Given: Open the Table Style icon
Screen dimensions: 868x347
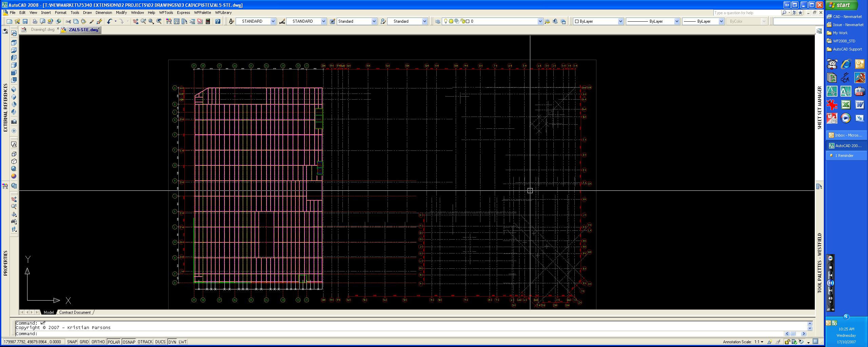Looking at the screenshot, I should coord(332,21).
